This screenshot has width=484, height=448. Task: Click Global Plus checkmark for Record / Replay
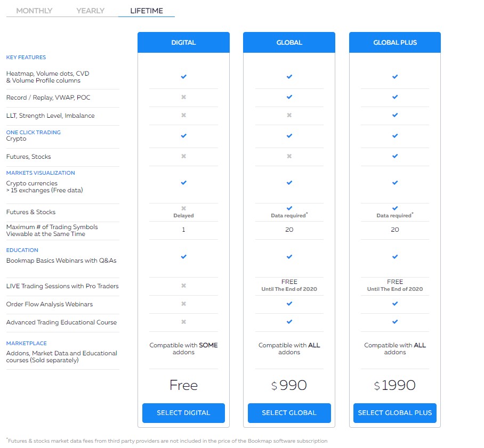pyautogui.click(x=395, y=97)
